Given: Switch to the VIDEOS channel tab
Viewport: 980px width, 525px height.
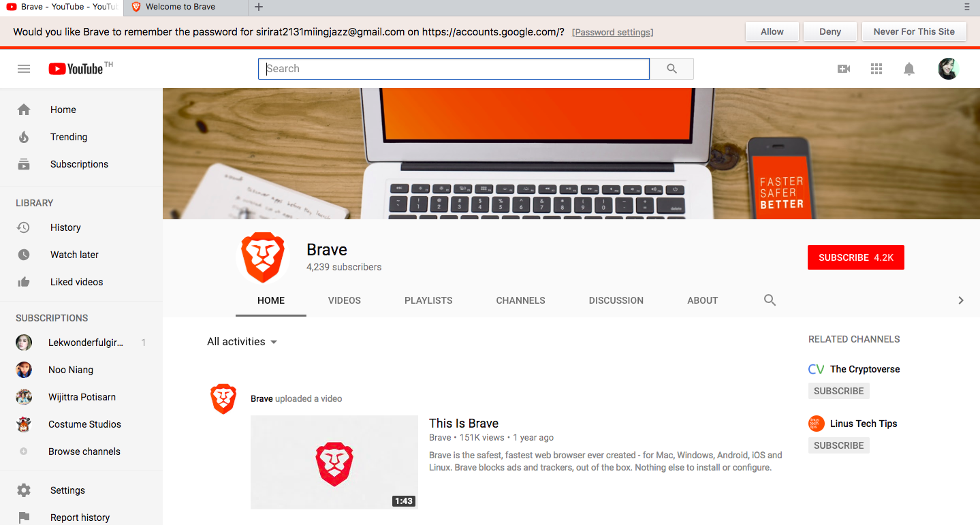Looking at the screenshot, I should tap(345, 300).
